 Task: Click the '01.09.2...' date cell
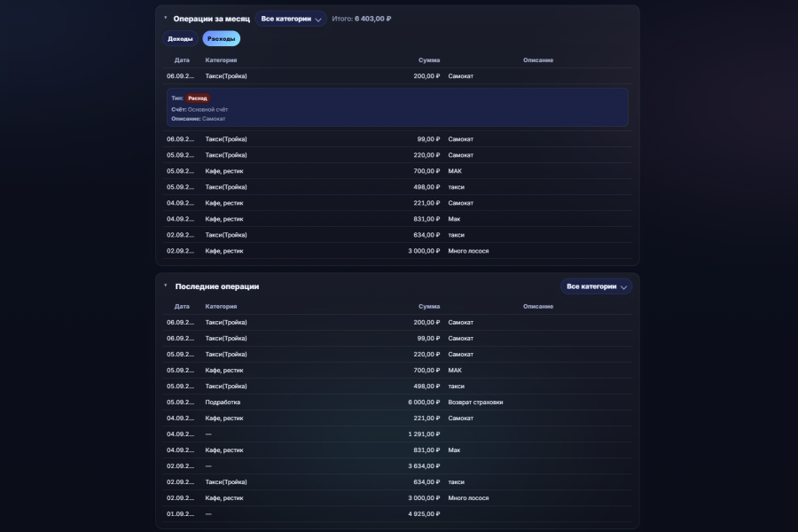(180, 514)
